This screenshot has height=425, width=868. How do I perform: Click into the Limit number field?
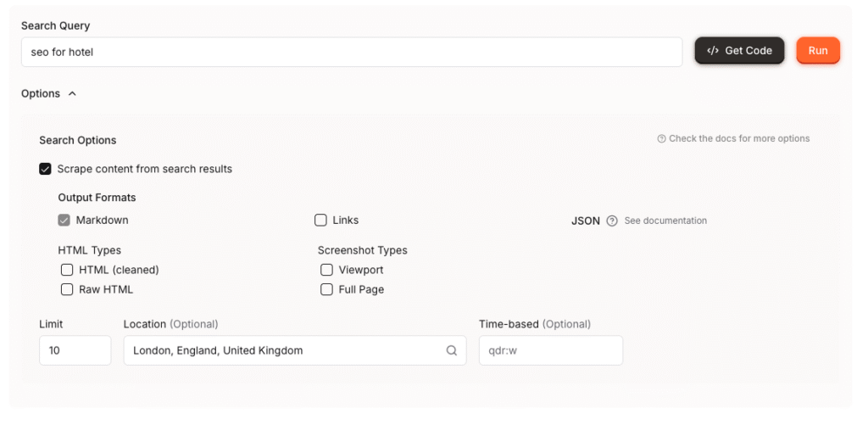click(75, 350)
